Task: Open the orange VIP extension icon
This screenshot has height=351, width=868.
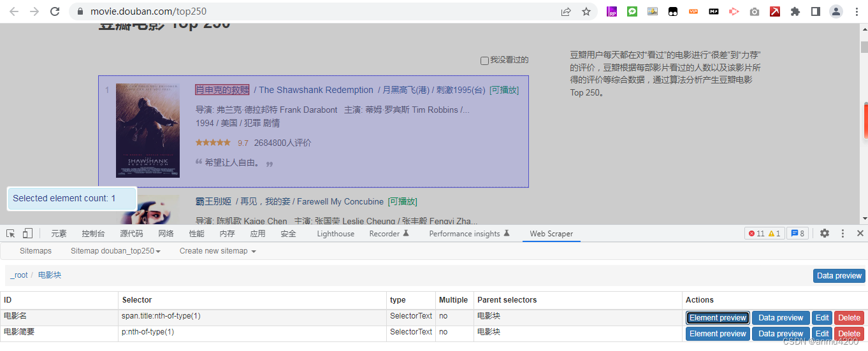Action: [x=693, y=11]
